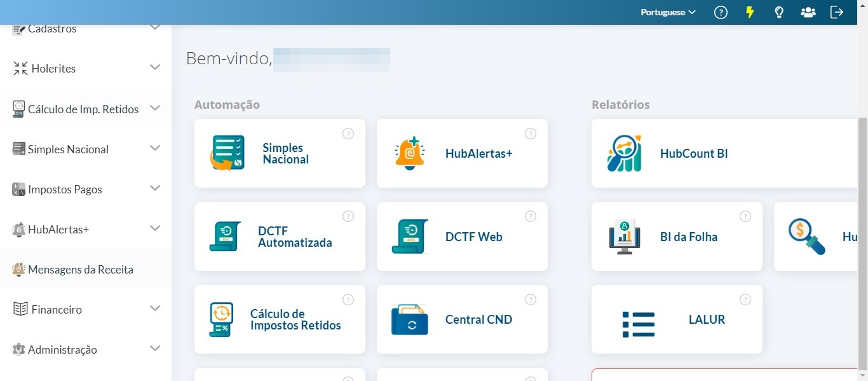Open the Portuguese language dropdown
Image resolution: width=868 pixels, height=381 pixels.
point(668,12)
